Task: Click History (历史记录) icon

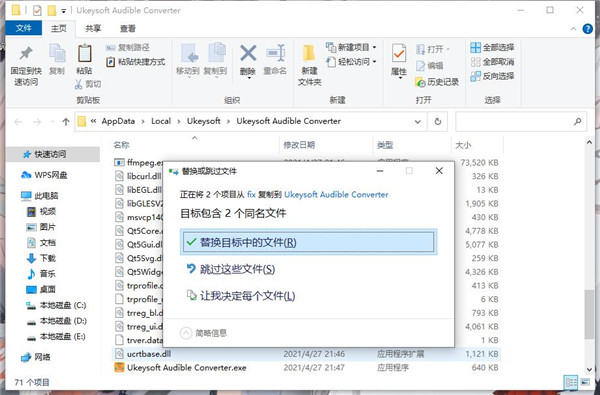Action: [x=437, y=82]
